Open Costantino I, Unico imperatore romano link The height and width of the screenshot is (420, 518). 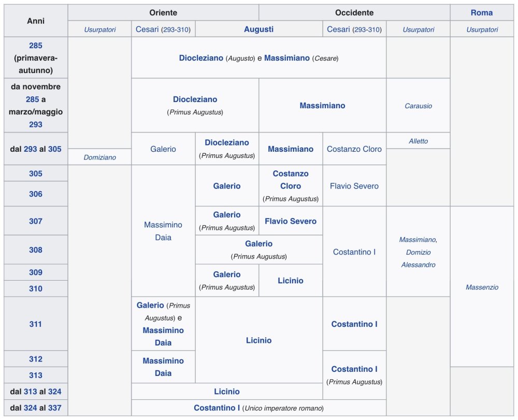point(217,408)
